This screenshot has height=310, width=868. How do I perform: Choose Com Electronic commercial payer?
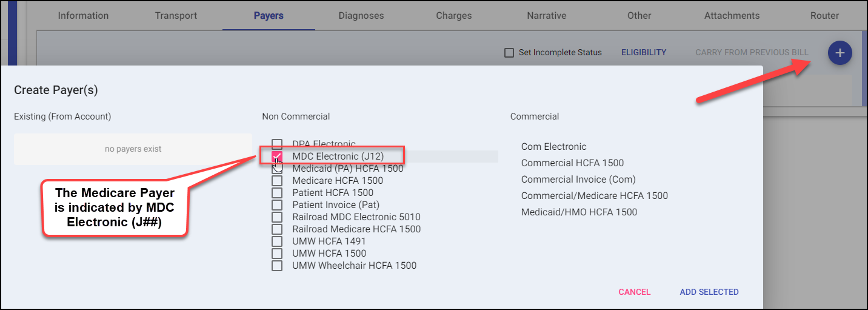click(553, 147)
